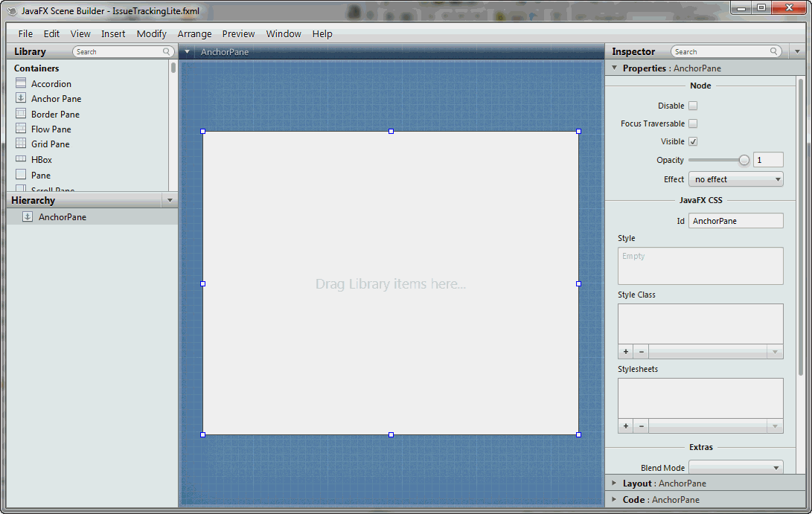
Task: Close the Scene Builder window
Action: pos(789,7)
